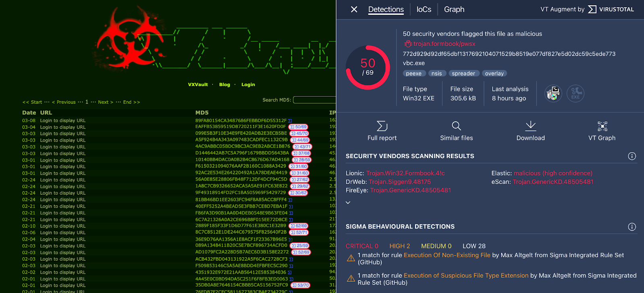Select the SHA-256 hash starting 772d929d92df65

[x=509, y=54]
